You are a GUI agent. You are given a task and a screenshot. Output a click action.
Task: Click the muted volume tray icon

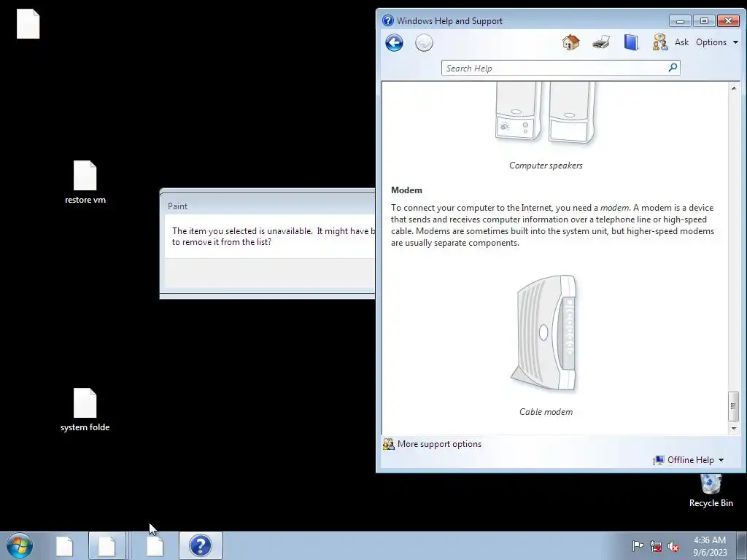click(x=673, y=546)
